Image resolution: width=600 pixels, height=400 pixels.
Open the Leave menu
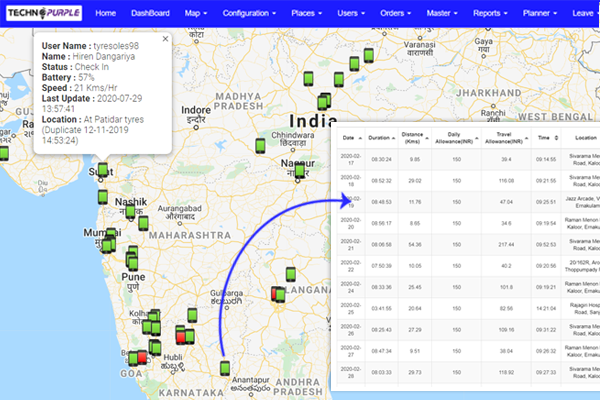click(x=585, y=13)
